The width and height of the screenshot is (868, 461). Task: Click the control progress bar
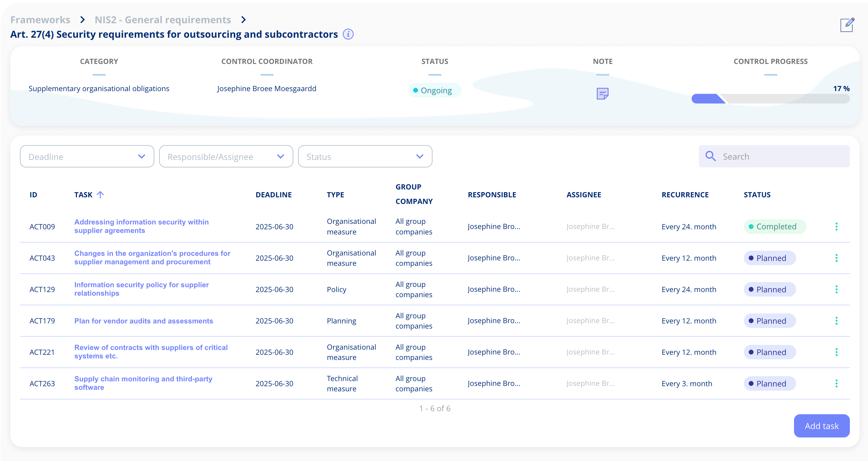point(770,99)
